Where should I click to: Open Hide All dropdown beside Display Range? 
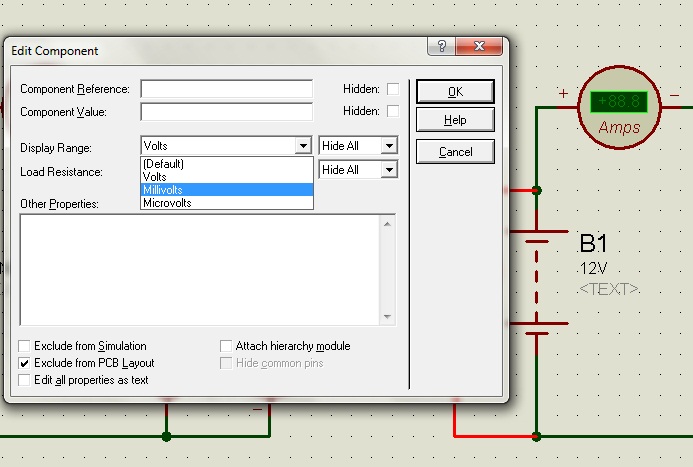(389, 146)
